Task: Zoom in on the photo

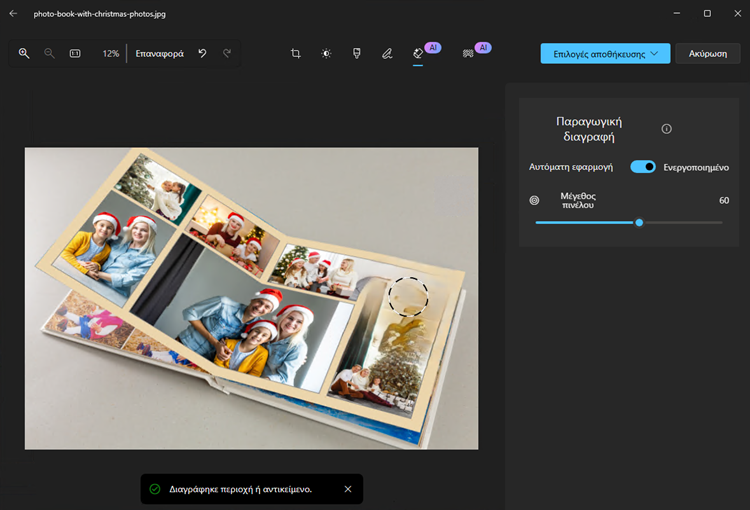Action: [x=24, y=53]
